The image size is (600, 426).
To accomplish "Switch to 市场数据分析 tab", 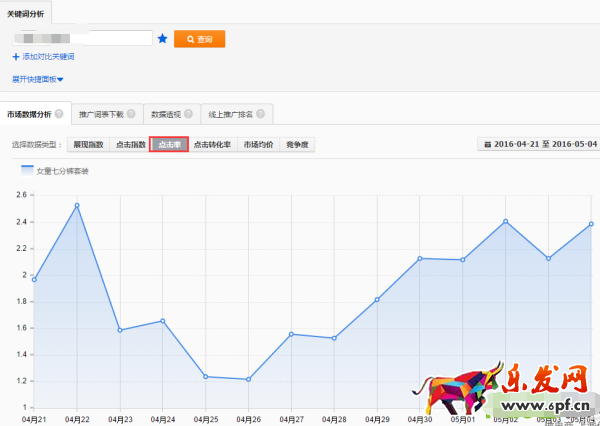I will [x=28, y=114].
